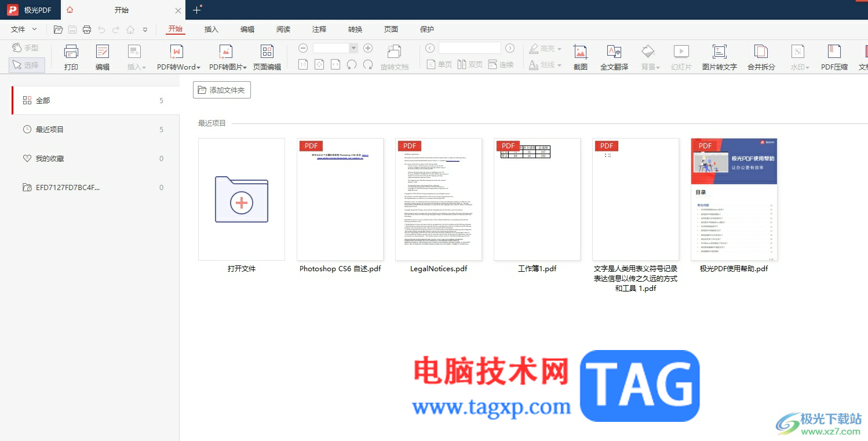Switch to the Insert (插入) ribbon tab
868x441 pixels.
[x=211, y=29]
